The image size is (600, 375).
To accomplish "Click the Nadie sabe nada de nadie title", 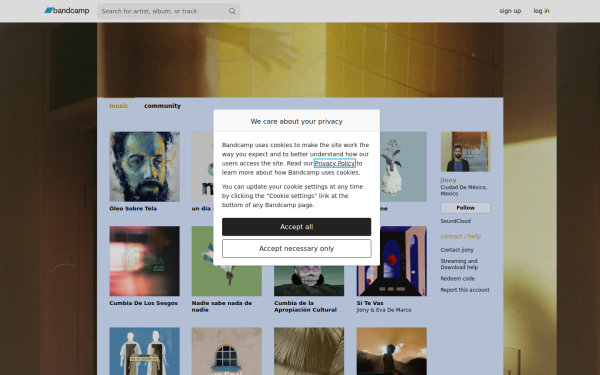I will [222, 307].
